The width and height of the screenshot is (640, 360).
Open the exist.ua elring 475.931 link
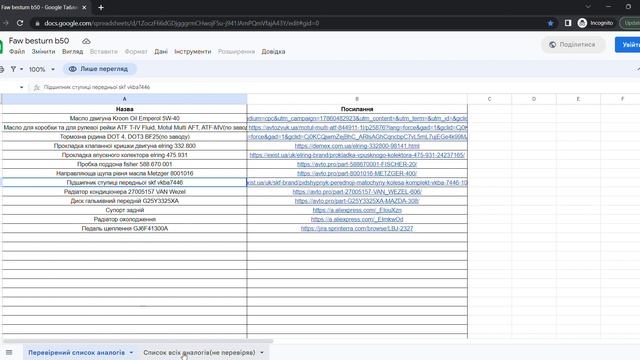point(357,155)
